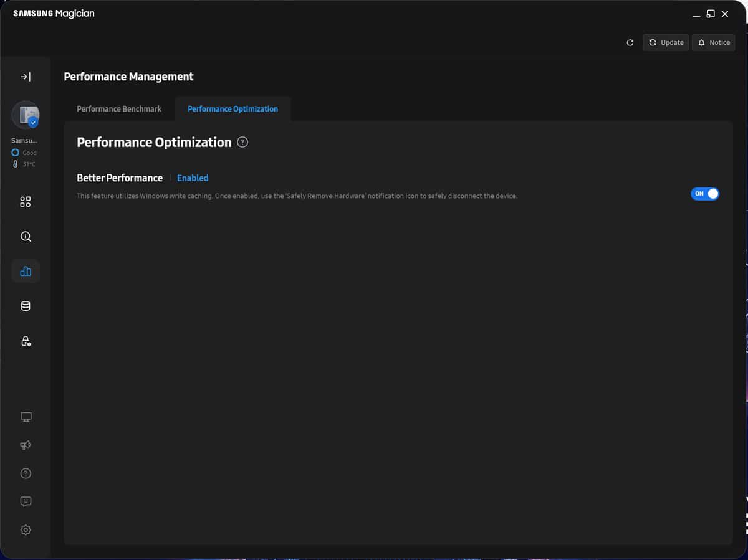The image size is (748, 560).
Task: Open sidebar help question mark icon
Action: (x=26, y=473)
